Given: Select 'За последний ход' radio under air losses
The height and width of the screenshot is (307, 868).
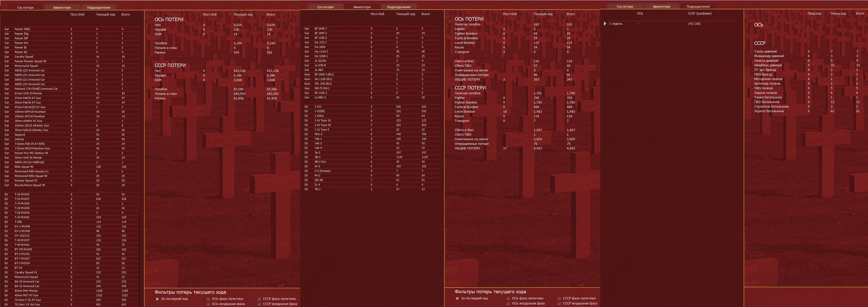Looking at the screenshot, I should click(x=457, y=298).
